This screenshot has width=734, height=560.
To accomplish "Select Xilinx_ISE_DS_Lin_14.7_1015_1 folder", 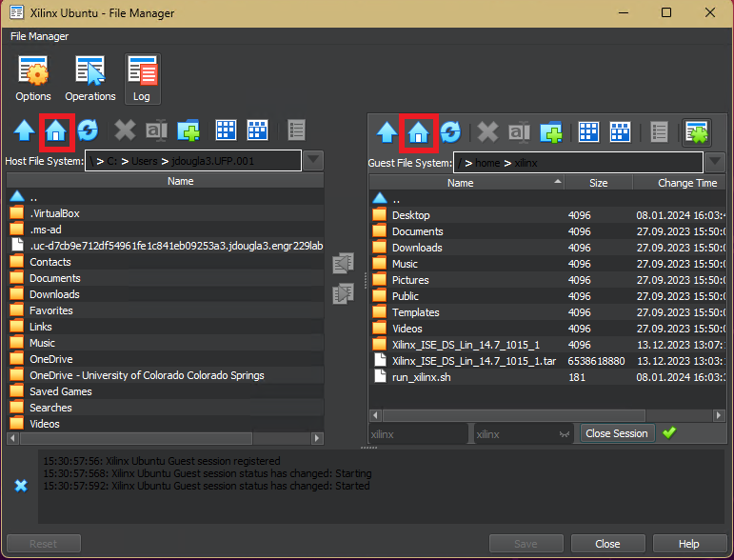I will (x=547, y=345).
